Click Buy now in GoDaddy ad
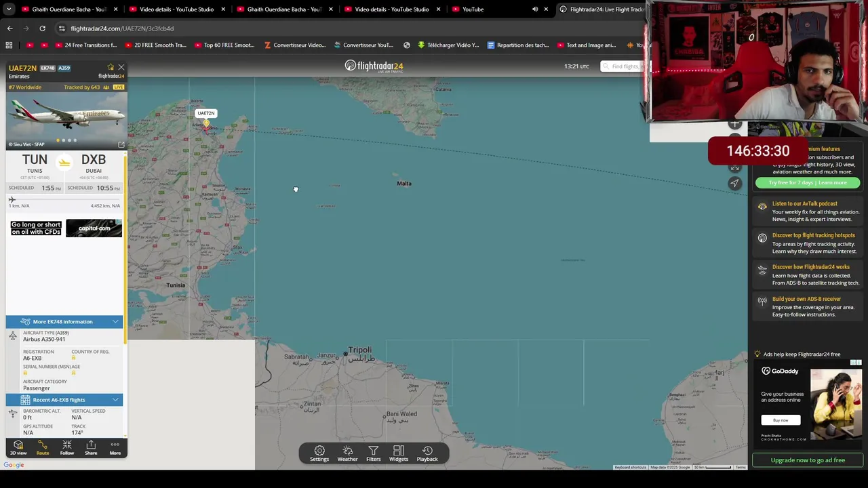Viewport: 868px width, 488px height. 781,420
